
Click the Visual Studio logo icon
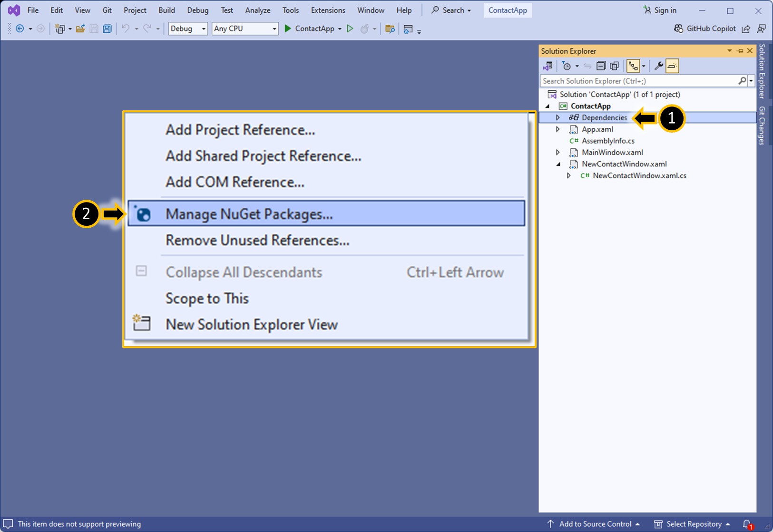tap(14, 10)
